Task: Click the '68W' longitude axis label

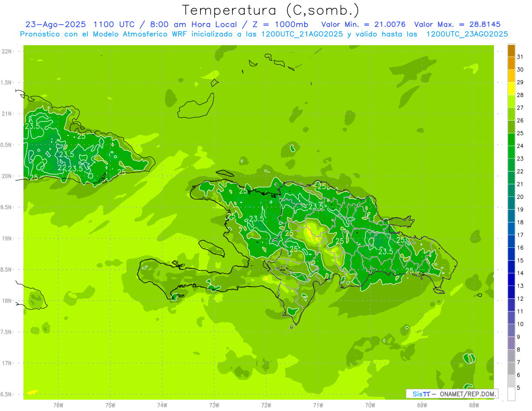Action: [x=474, y=405]
